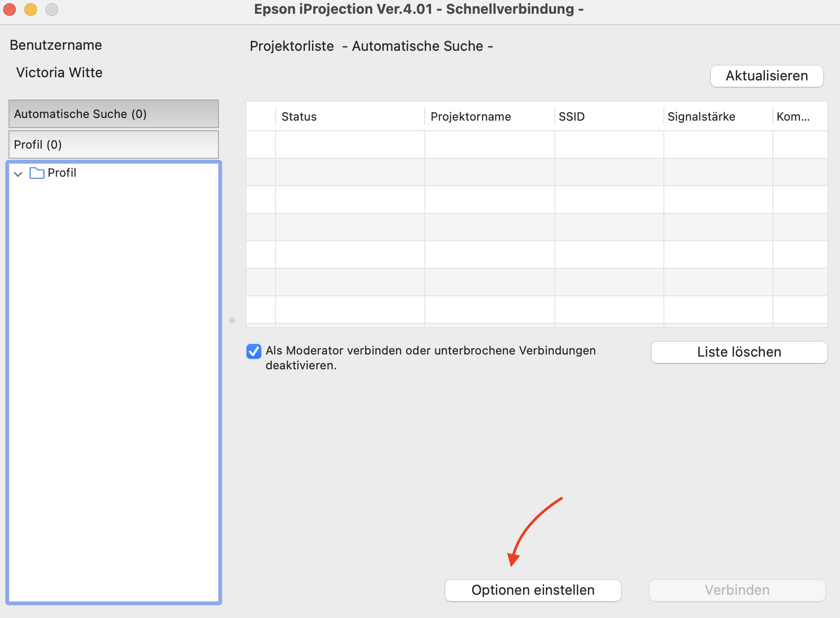Click the truncated Kom... column header

tap(800, 116)
